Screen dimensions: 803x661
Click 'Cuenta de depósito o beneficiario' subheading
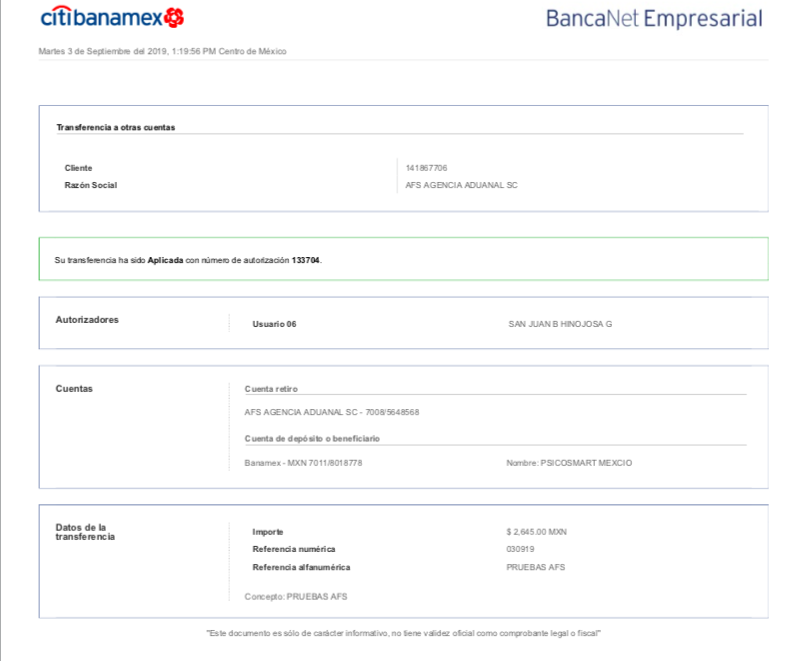click(312, 439)
